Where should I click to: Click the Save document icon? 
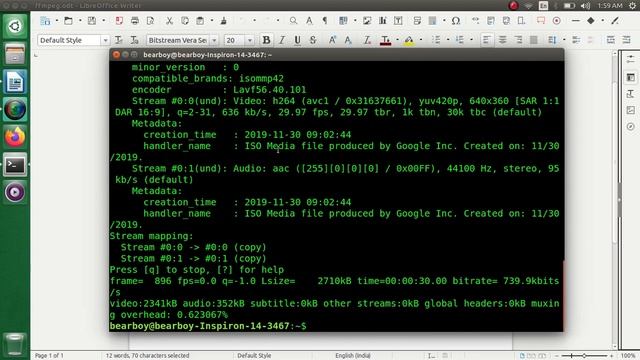(92, 21)
